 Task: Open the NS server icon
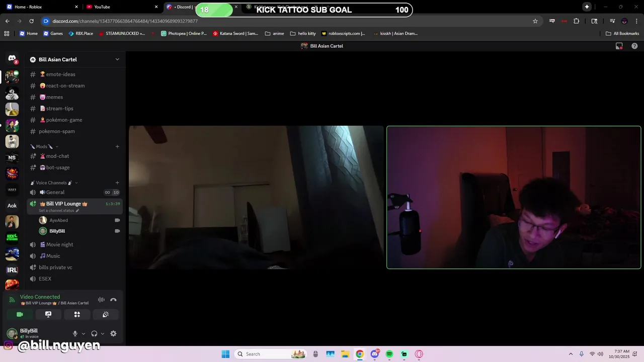12,157
